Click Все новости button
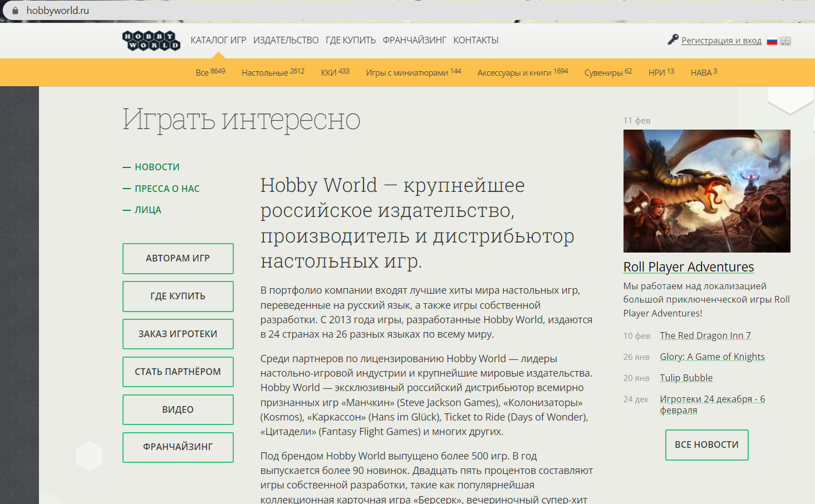Viewport: 815px width, 504px height. 707,445
